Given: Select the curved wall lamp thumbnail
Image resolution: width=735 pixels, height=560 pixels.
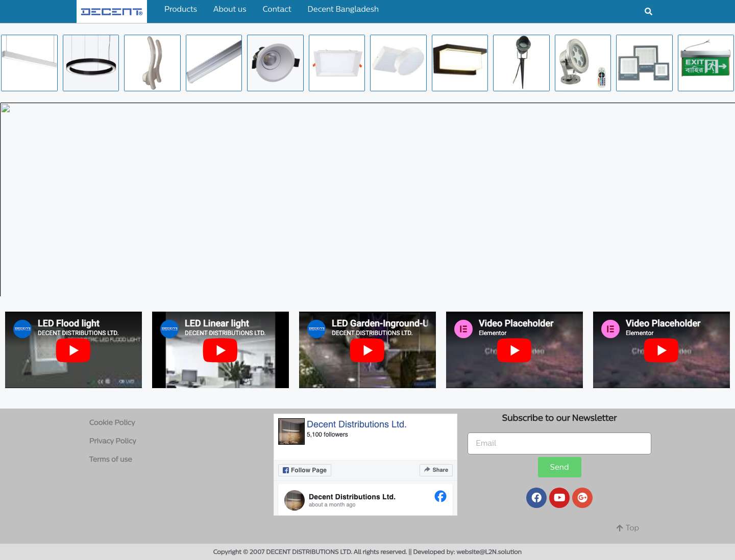Looking at the screenshot, I should [152, 63].
